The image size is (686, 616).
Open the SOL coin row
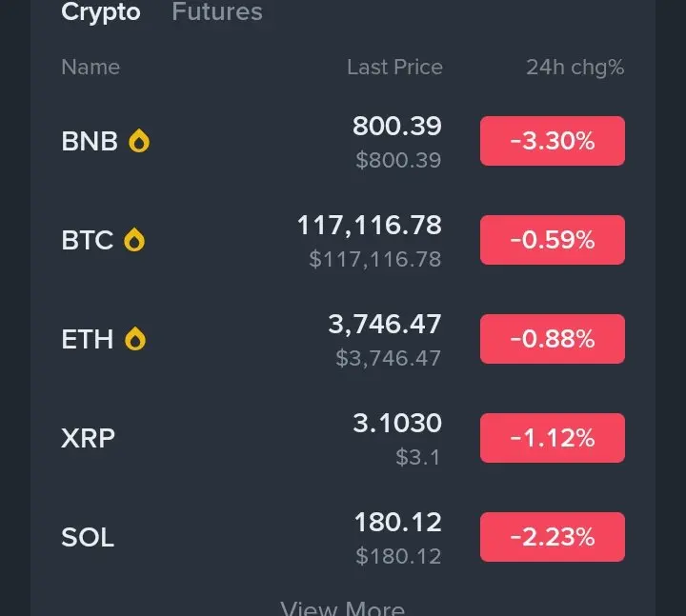(343, 537)
